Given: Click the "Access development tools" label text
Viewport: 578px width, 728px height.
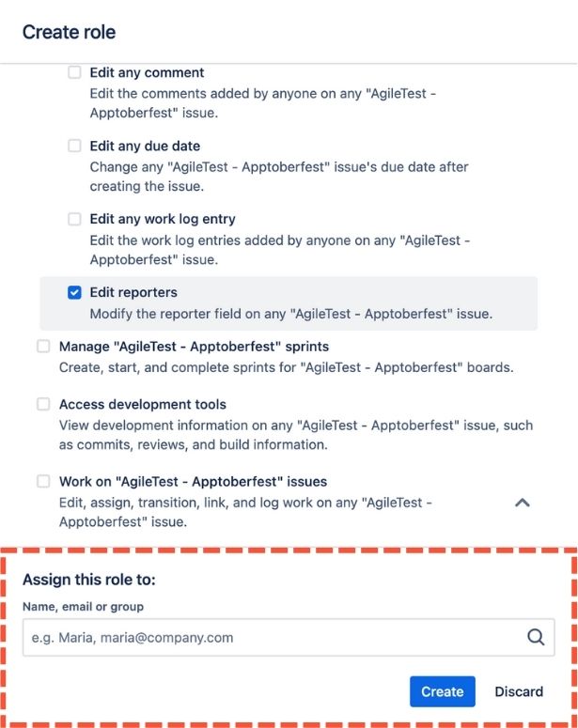Looking at the screenshot, I should (x=143, y=404).
